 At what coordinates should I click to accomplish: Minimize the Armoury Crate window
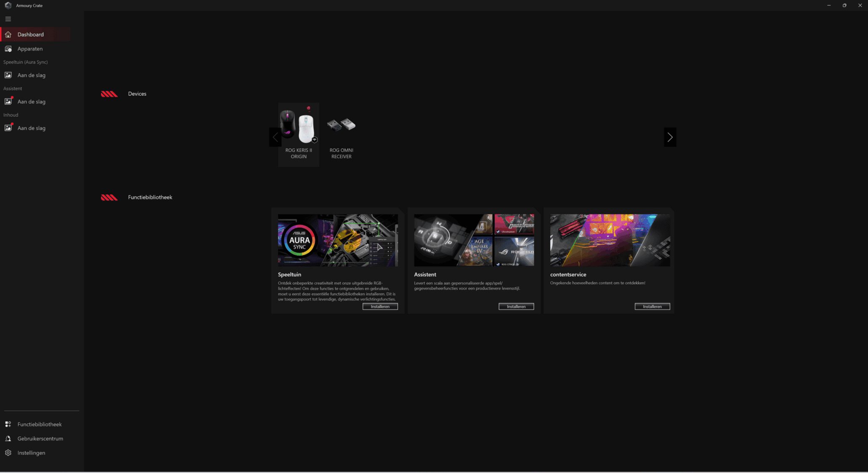click(829, 5)
